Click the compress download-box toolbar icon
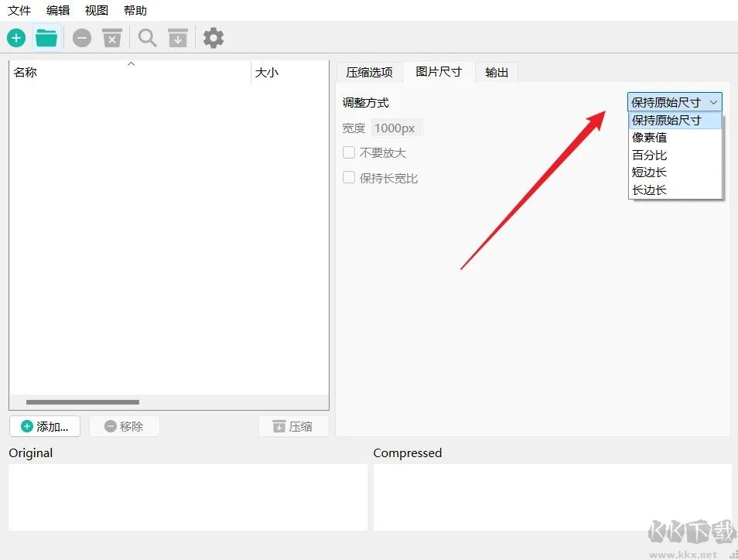 [178, 38]
